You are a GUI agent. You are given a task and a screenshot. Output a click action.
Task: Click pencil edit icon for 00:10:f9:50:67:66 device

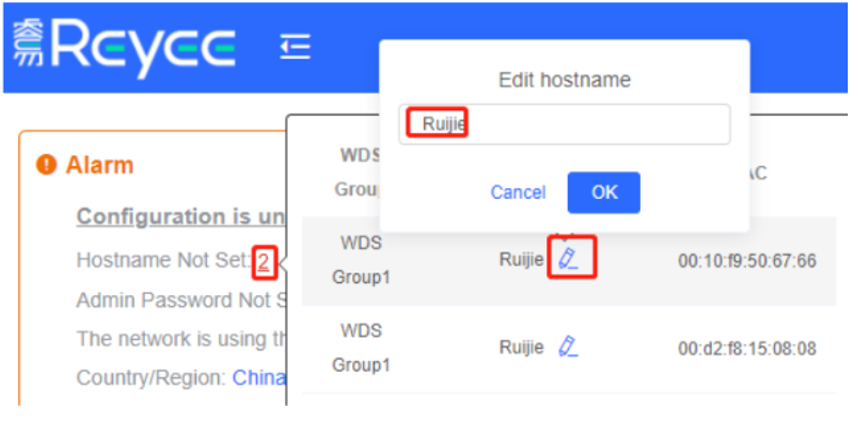pos(568,259)
